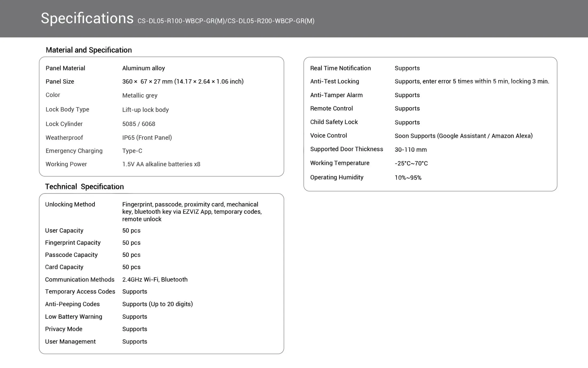Click the Specifications page title
The width and height of the screenshot is (588, 368).
(87, 18)
